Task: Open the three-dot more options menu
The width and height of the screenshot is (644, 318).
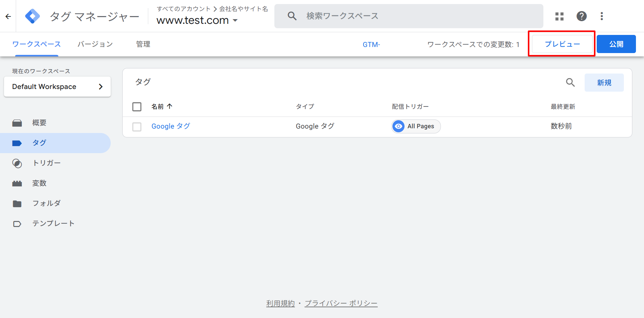Action: pos(602,16)
